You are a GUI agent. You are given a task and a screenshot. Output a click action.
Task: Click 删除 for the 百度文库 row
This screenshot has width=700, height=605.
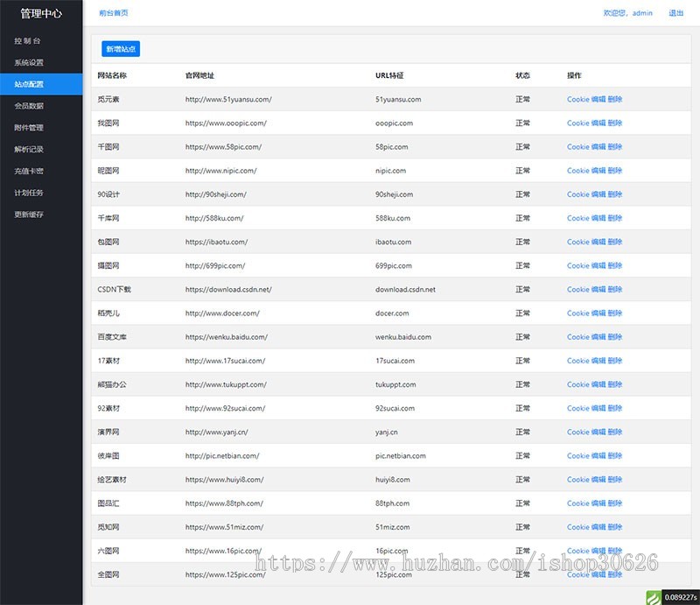pos(615,337)
